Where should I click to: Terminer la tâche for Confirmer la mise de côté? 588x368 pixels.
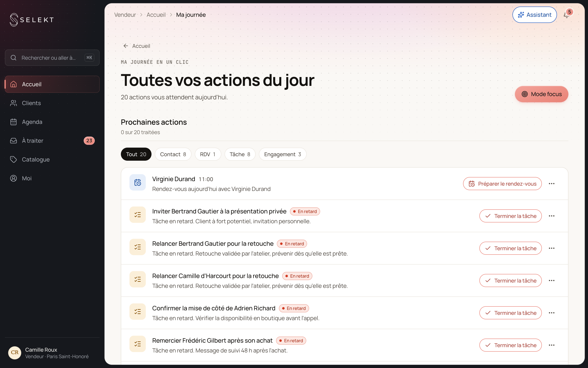coord(510,313)
